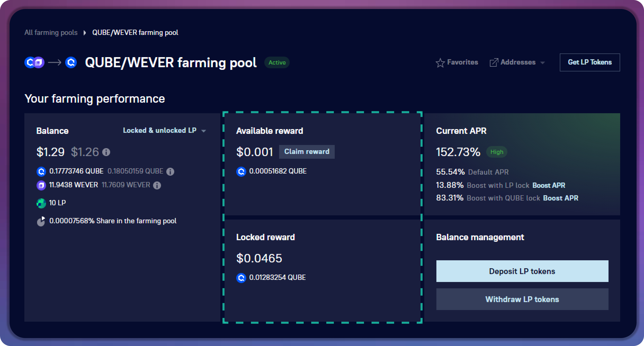Click the Get LP Tokens button
The image size is (644, 346).
click(x=590, y=62)
